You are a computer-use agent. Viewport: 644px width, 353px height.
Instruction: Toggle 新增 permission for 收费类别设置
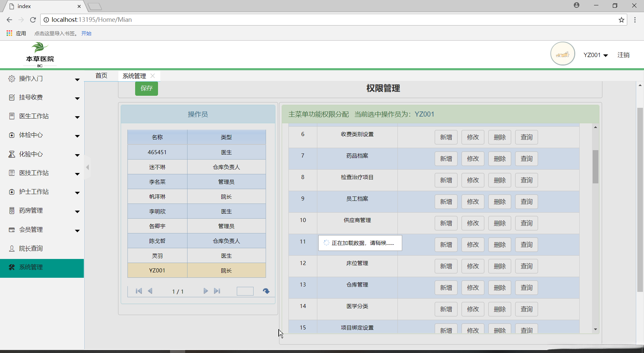446,137
